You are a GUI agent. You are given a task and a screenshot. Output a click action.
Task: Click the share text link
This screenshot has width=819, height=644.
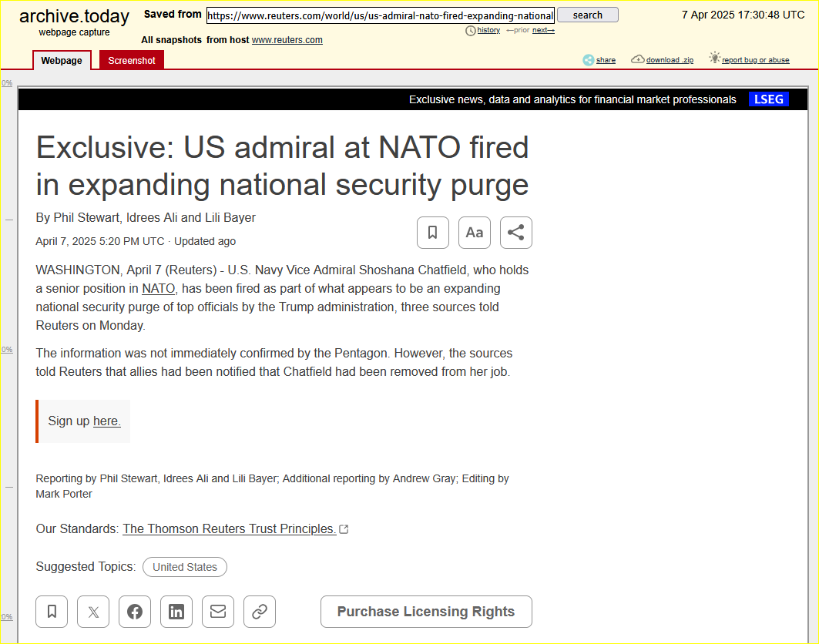606,60
